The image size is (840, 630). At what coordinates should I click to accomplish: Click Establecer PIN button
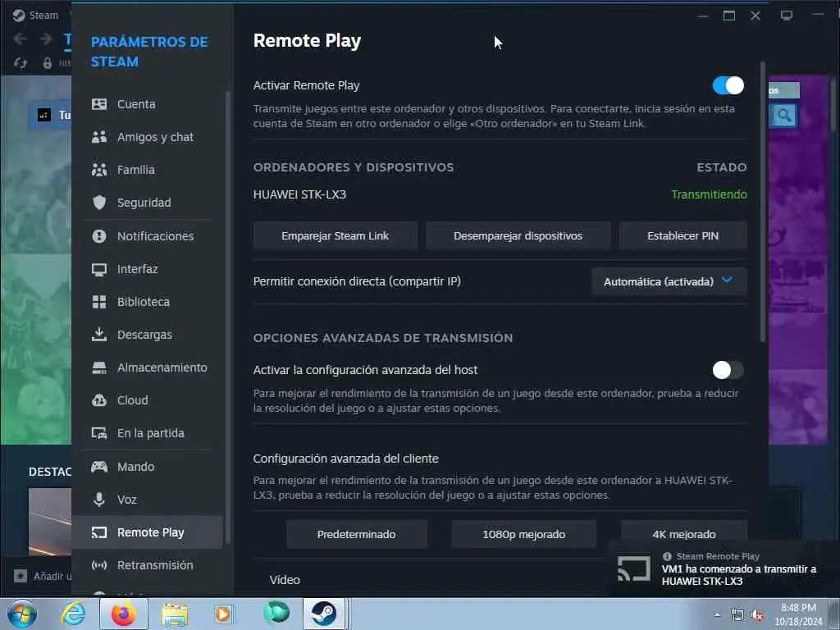click(682, 236)
